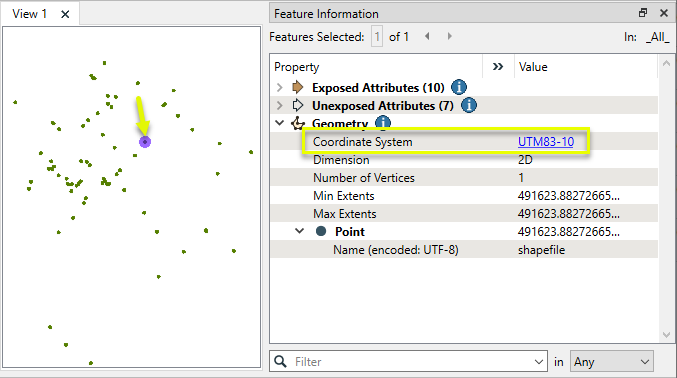
Task: Select the highlighted purple point feature
Action: [x=145, y=142]
